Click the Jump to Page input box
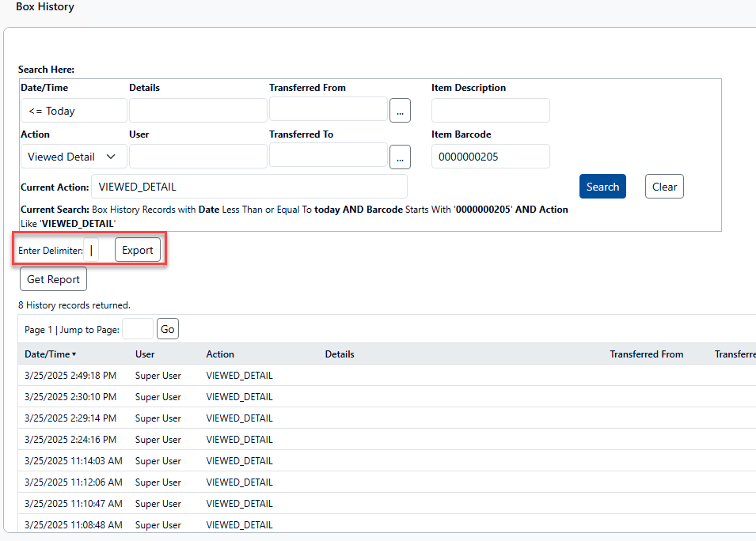The width and height of the screenshot is (756, 541). click(138, 329)
